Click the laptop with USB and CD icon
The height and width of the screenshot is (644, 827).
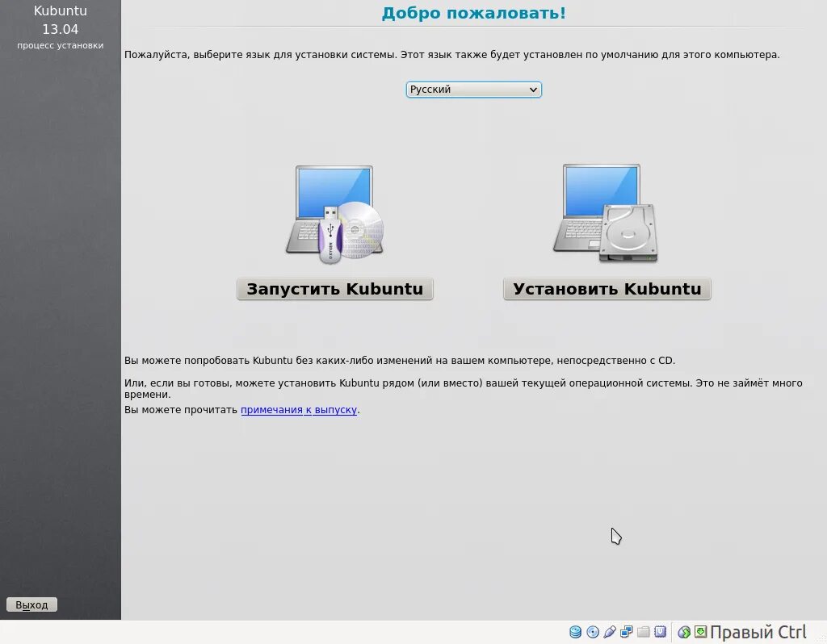(335, 215)
